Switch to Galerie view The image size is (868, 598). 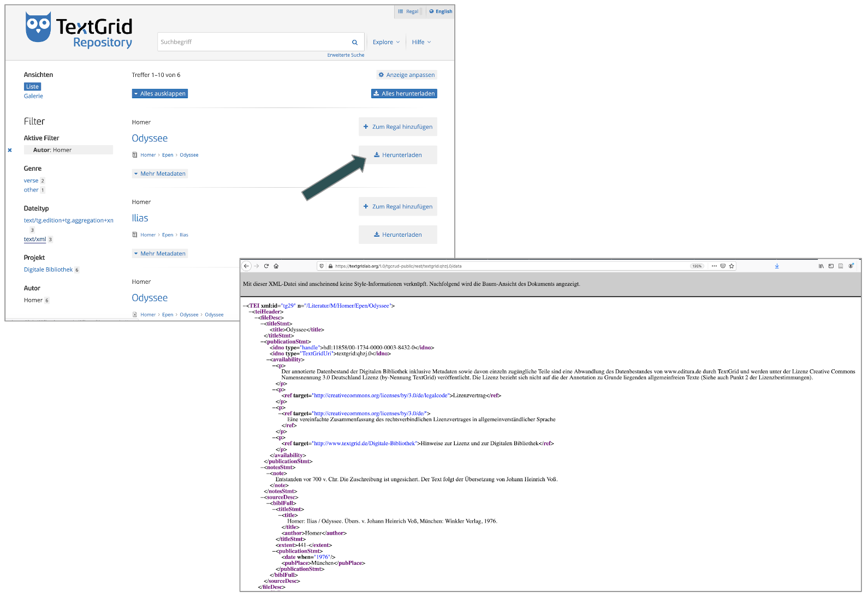coord(33,96)
